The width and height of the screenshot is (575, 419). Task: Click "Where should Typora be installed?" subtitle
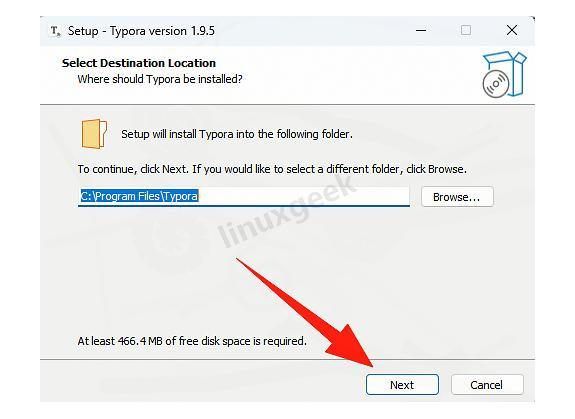pyautogui.click(x=160, y=79)
